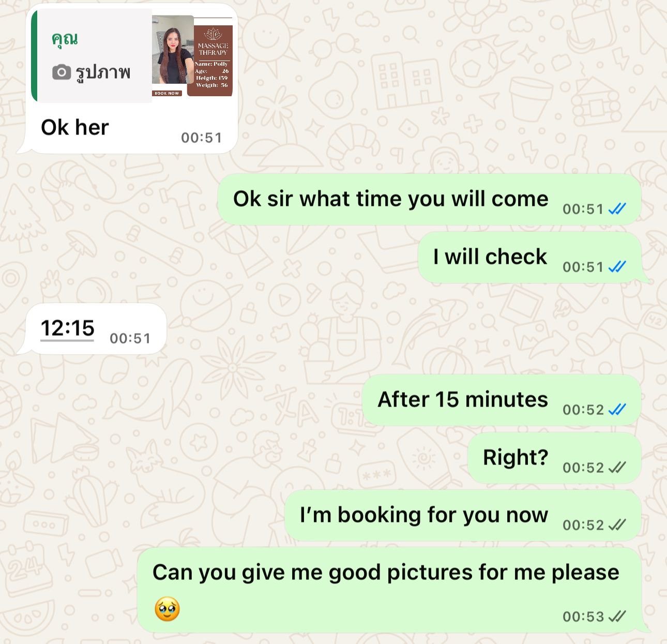The image size is (667, 644).
Task: Tap grey delivered ticks on 'Right?' message
Action: [x=617, y=468]
